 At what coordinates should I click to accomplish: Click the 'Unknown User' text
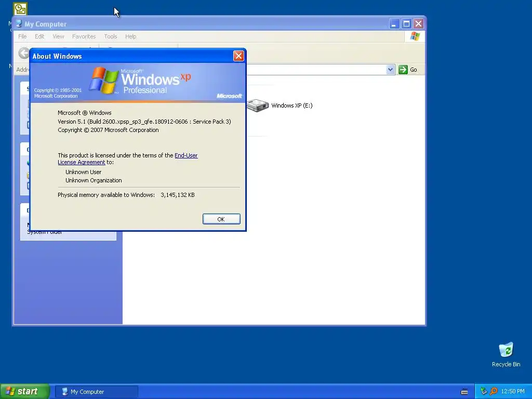pos(83,172)
